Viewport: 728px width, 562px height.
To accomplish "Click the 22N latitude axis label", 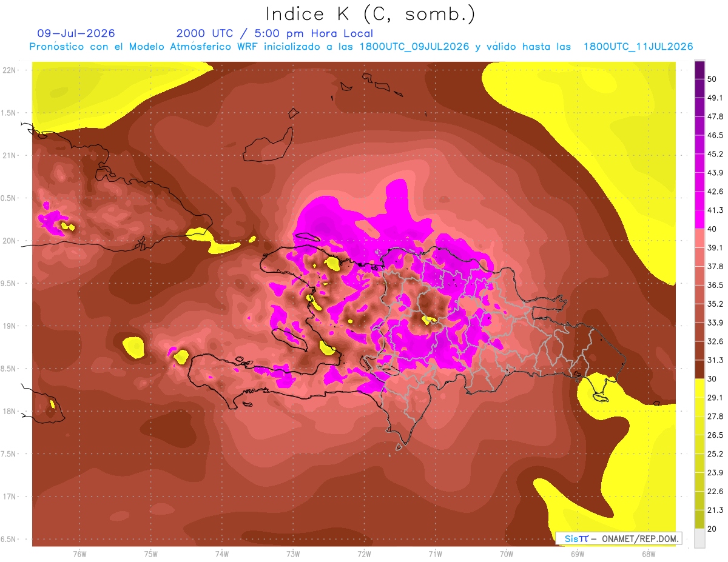I will click(9, 70).
